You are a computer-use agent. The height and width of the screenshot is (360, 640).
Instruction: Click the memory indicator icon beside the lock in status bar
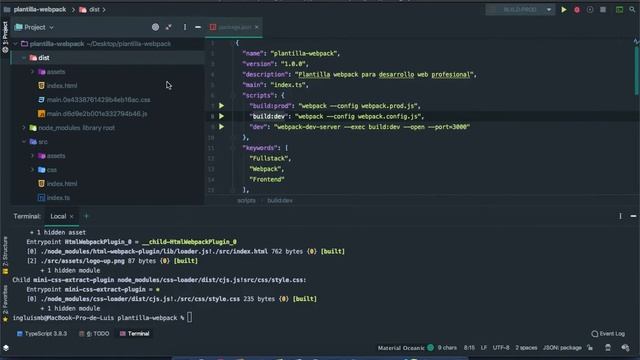point(608,348)
